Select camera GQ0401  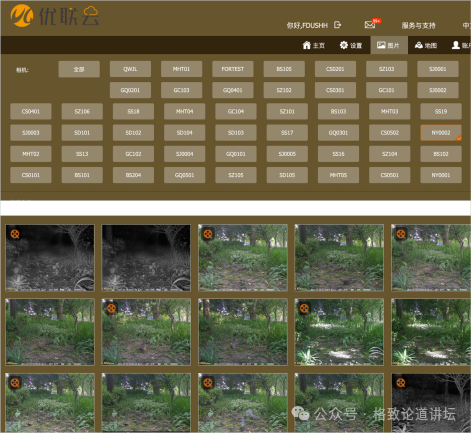tap(233, 90)
